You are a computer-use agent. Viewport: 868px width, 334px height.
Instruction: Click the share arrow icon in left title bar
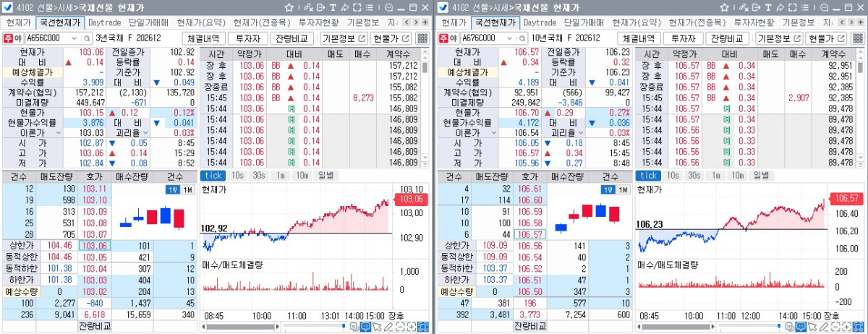click(x=345, y=7)
